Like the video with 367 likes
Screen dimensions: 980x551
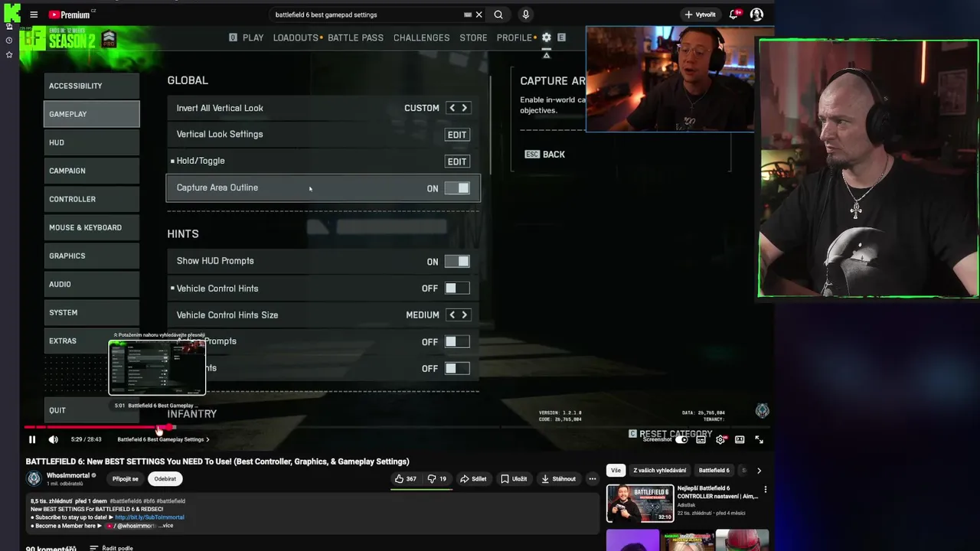pyautogui.click(x=406, y=479)
